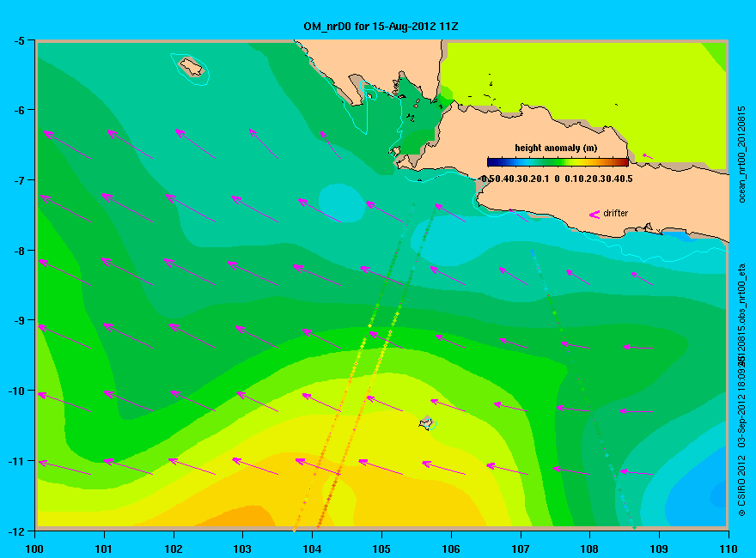Click the x-axis label 100
The width and height of the screenshot is (756, 558).
[34, 549]
